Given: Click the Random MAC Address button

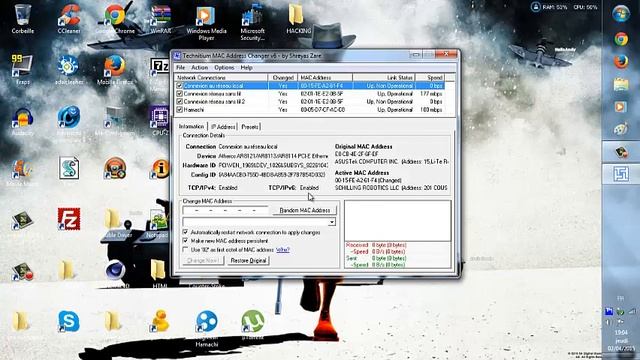Looking at the screenshot, I should tap(304, 210).
